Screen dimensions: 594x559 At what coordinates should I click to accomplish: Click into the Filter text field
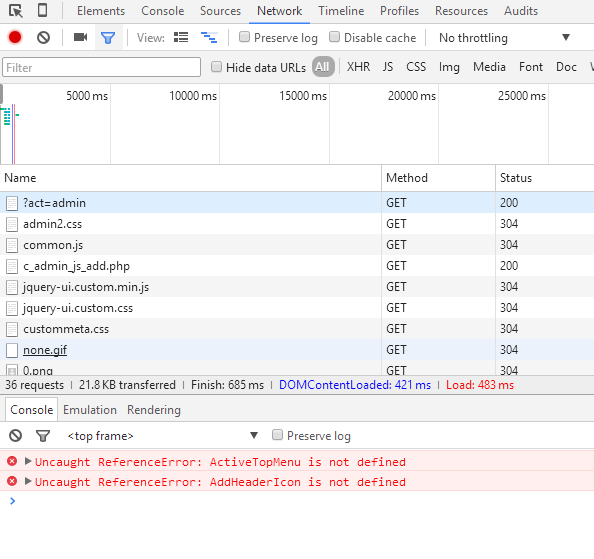pos(102,67)
